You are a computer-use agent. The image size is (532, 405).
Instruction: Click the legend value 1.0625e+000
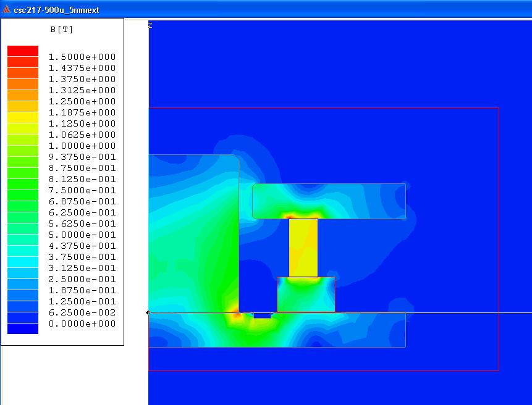(82, 135)
